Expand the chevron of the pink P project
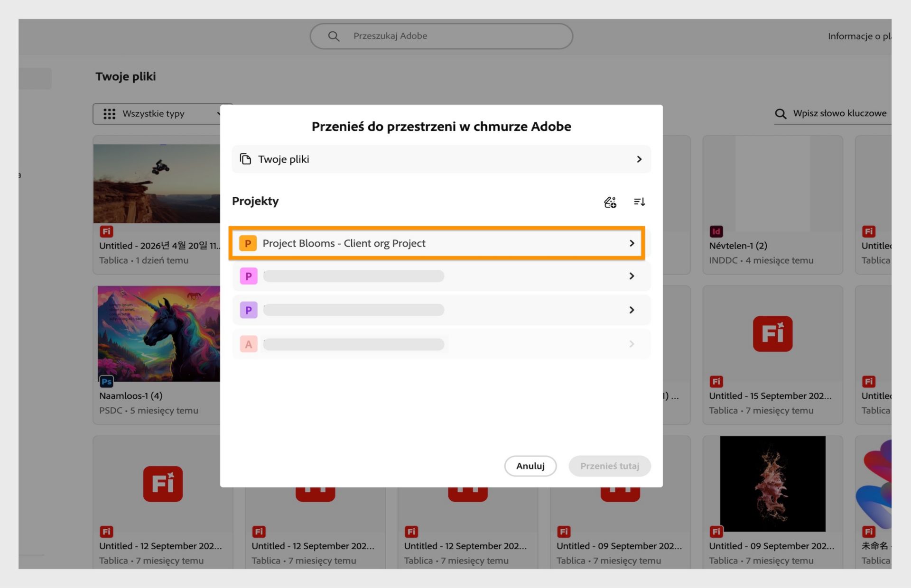Image resolution: width=911 pixels, height=588 pixels. pyautogui.click(x=632, y=276)
